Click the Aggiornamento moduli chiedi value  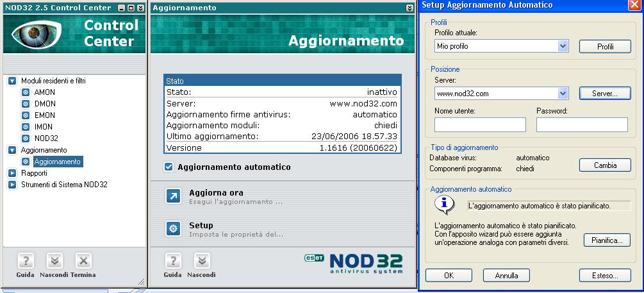385,125
